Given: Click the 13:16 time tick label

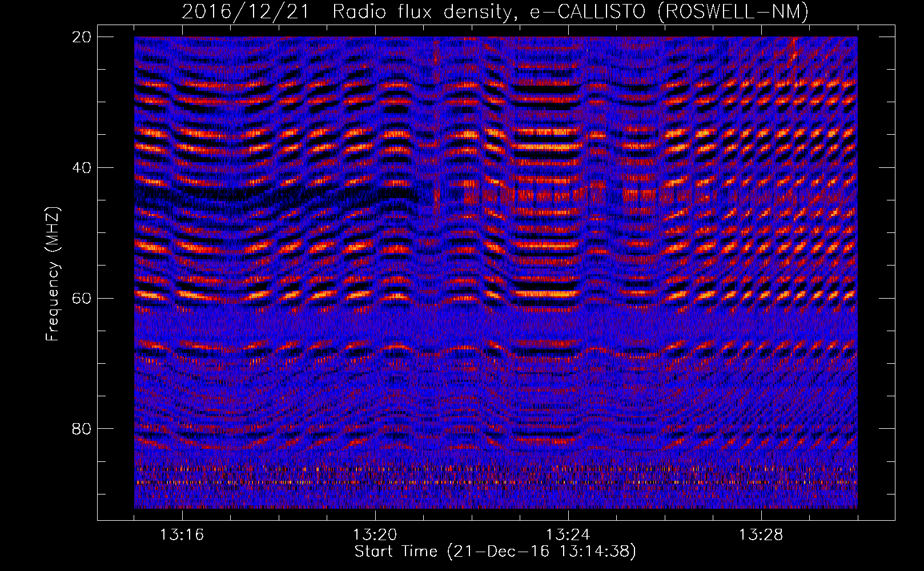Looking at the screenshot, I should pyautogui.click(x=182, y=535).
